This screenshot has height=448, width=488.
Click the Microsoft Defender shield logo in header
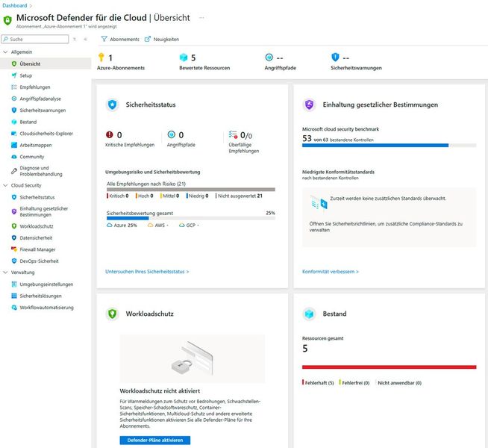7,21
